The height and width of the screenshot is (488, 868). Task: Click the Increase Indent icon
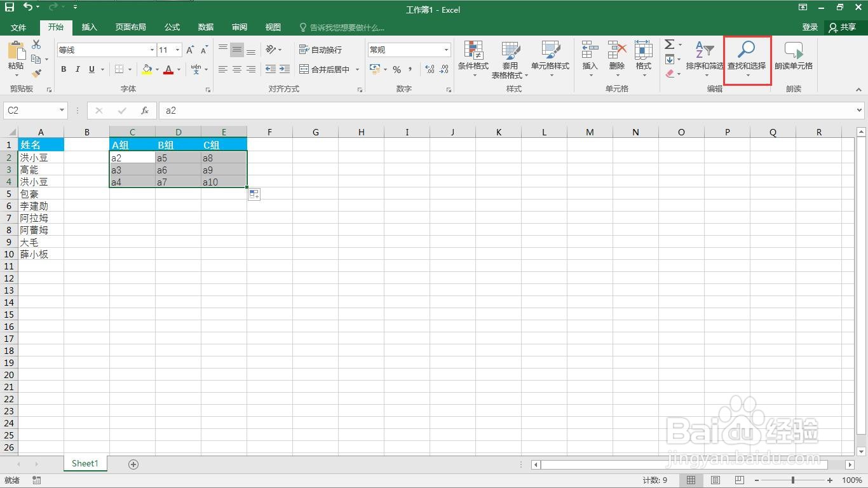[x=285, y=69]
